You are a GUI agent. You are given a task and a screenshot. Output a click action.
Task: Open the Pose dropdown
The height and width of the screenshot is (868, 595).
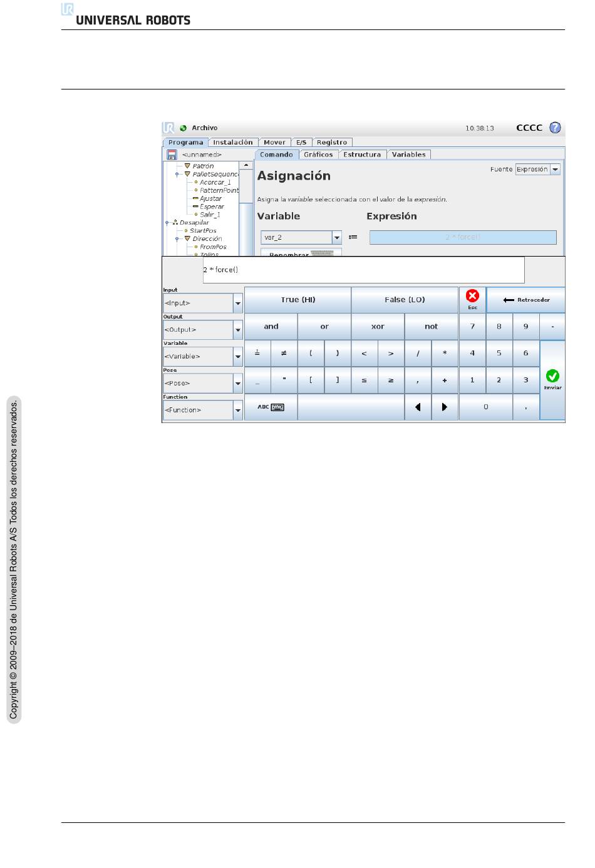(x=203, y=383)
